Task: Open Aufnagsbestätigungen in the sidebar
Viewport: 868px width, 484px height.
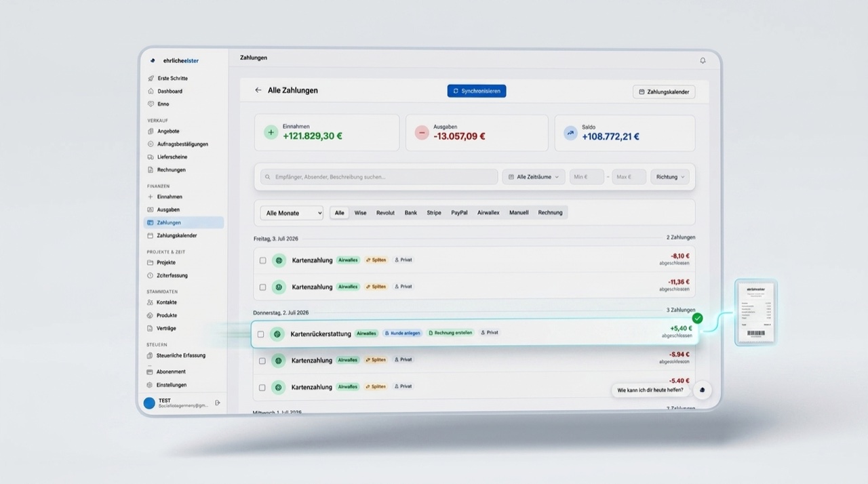Action: (x=182, y=144)
